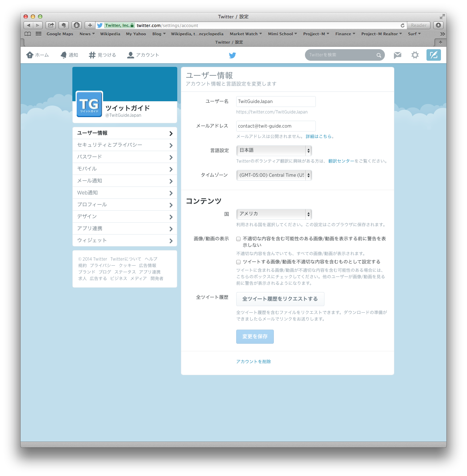
Task: Open セキュリティとプライバシー settings
Action: pos(125,145)
